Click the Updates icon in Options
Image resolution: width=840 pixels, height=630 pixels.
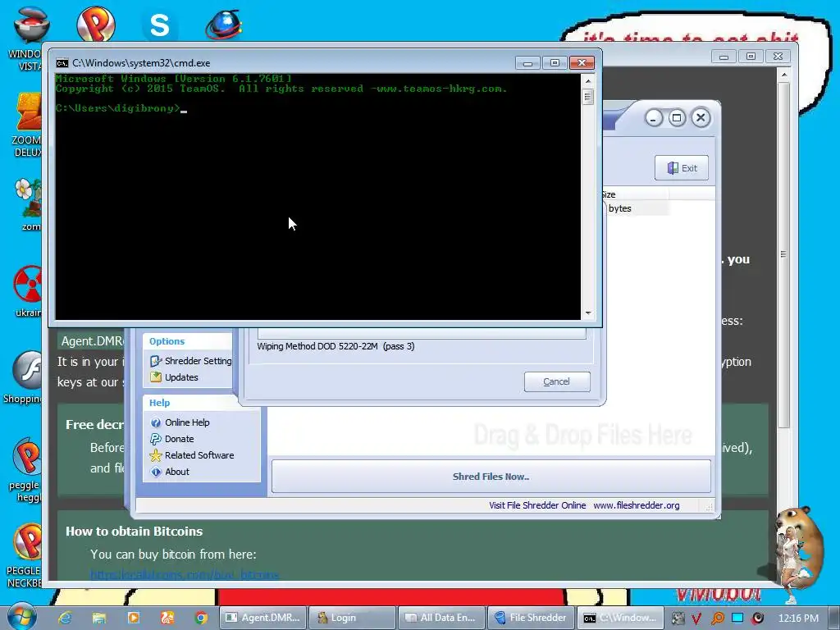(156, 377)
